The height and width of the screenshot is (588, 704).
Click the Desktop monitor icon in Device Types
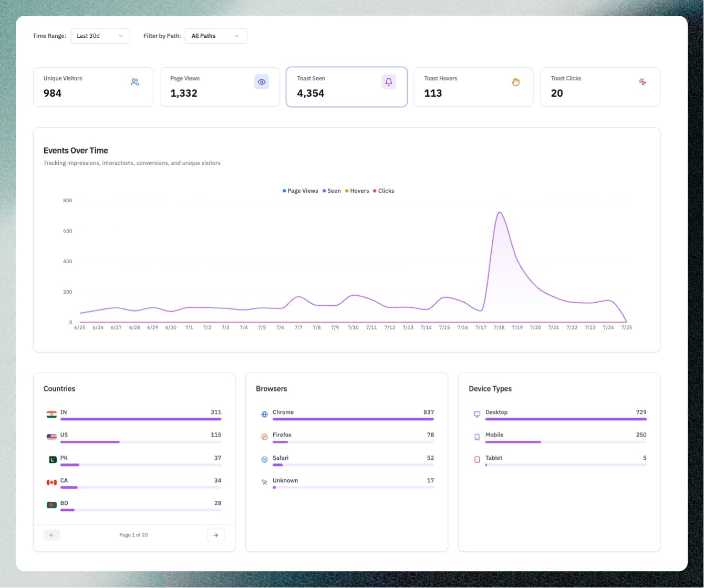477,414
